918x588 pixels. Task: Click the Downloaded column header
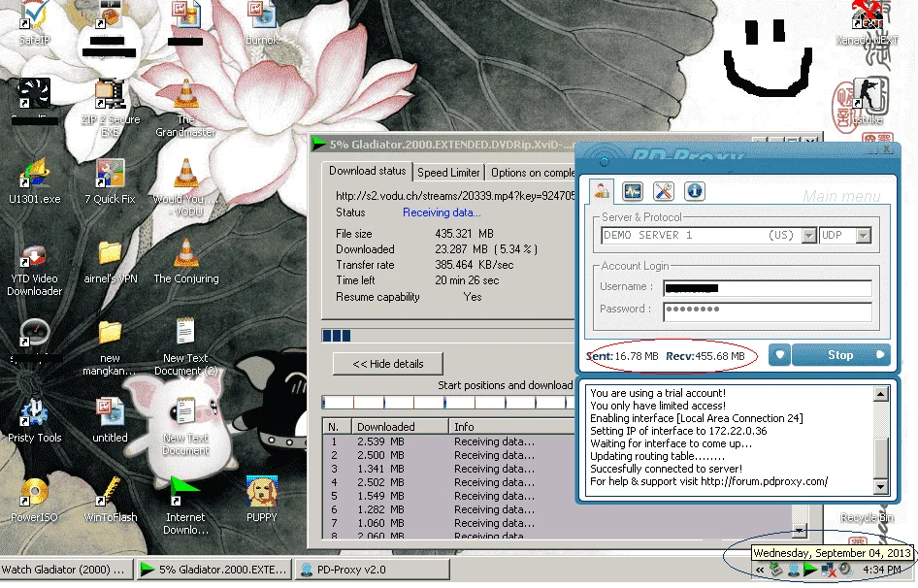click(401, 427)
